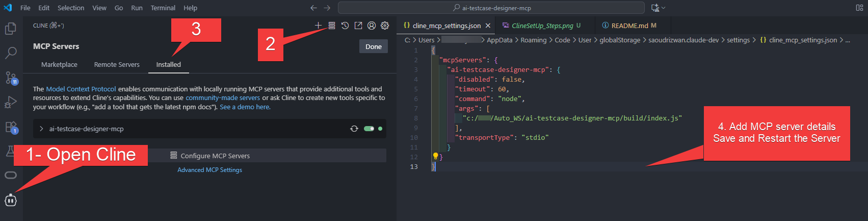
Task: Click the lightbulb code action on line 12
Action: [x=435, y=156]
